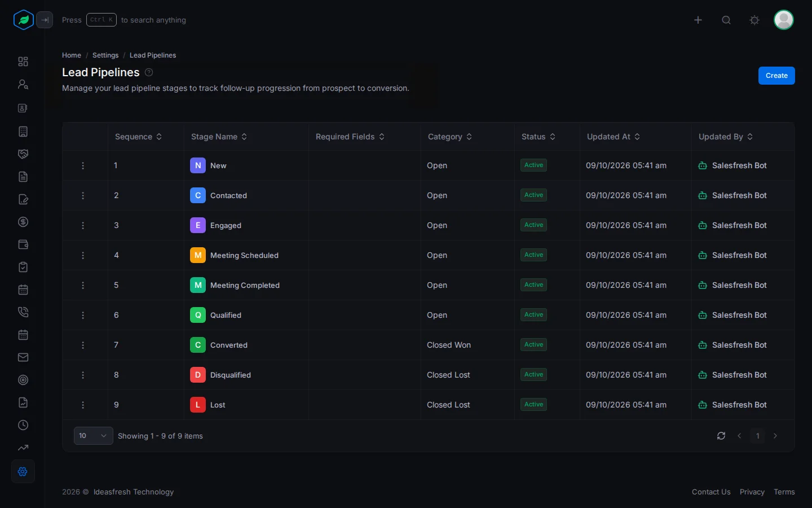Open the envelope mail sidebar icon
This screenshot has width=812, height=508.
click(23, 357)
